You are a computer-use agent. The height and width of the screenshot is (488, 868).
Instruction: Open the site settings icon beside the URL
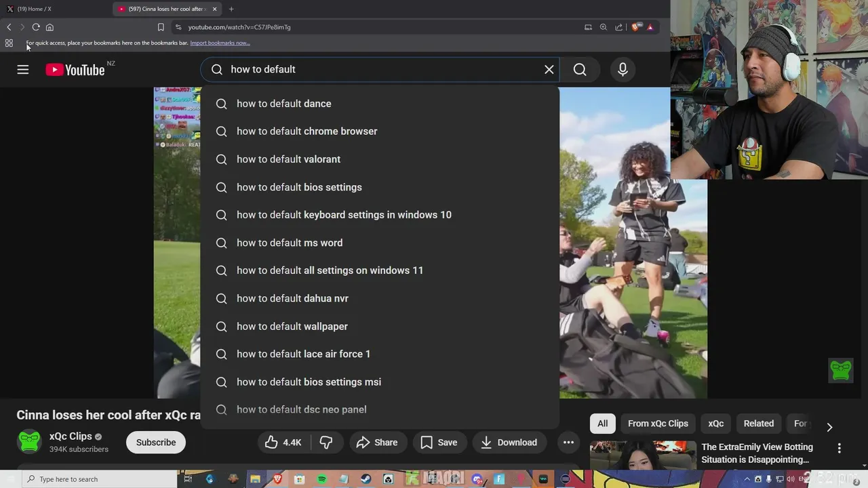pos(178,27)
